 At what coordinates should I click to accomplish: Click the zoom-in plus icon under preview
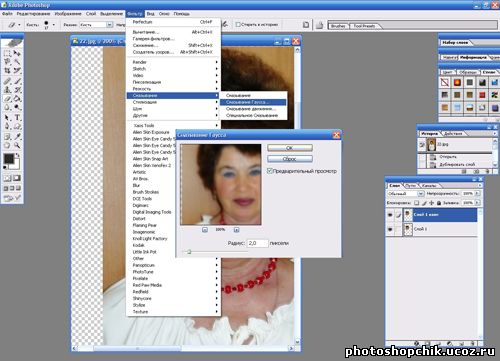(x=236, y=230)
